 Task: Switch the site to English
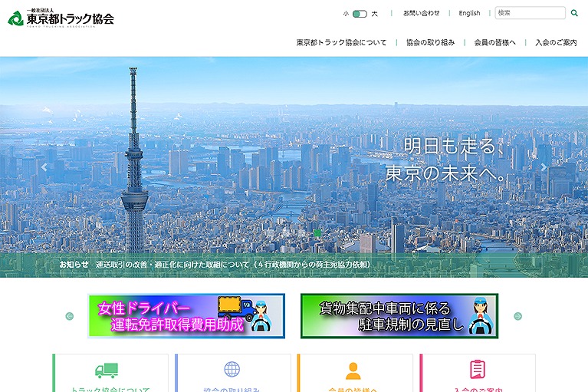(x=469, y=13)
